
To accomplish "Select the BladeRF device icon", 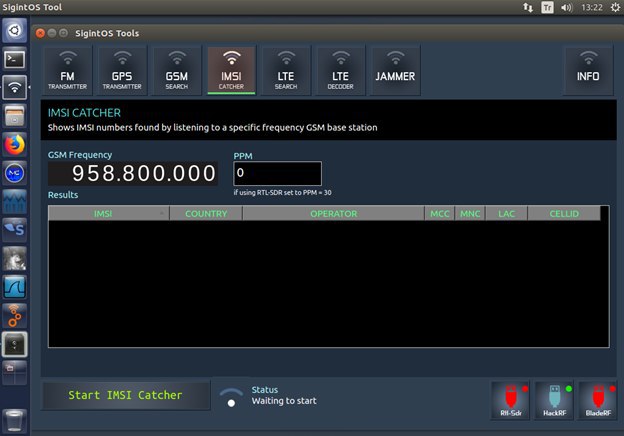I will pos(598,401).
